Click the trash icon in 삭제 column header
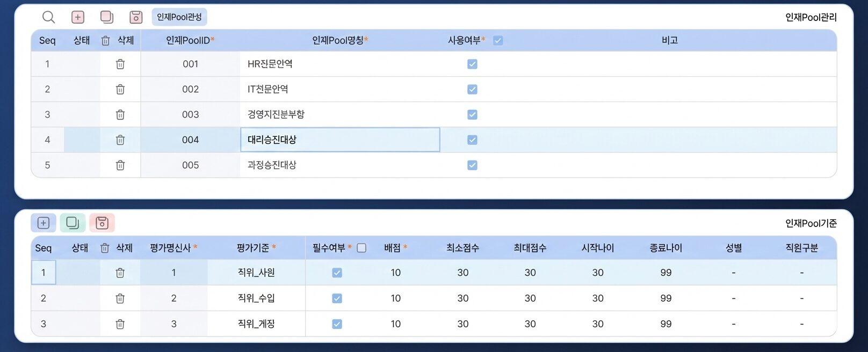Viewport: 868px width, 352px height. point(105,40)
